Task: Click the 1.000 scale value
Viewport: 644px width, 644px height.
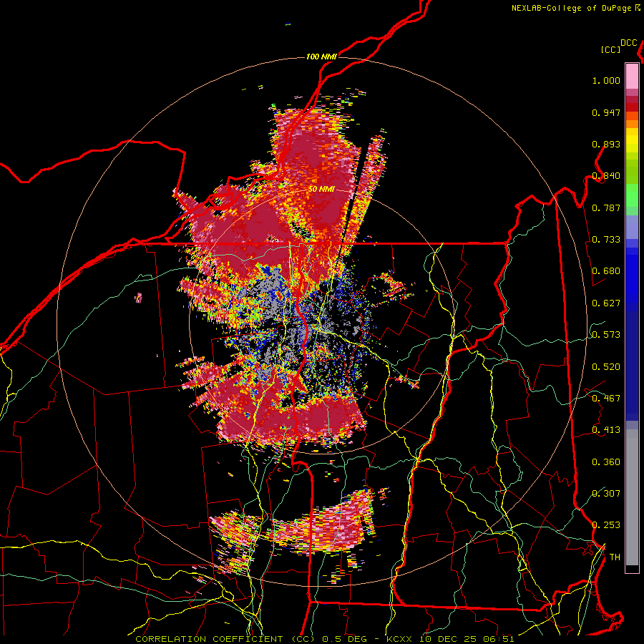Action: pos(606,80)
